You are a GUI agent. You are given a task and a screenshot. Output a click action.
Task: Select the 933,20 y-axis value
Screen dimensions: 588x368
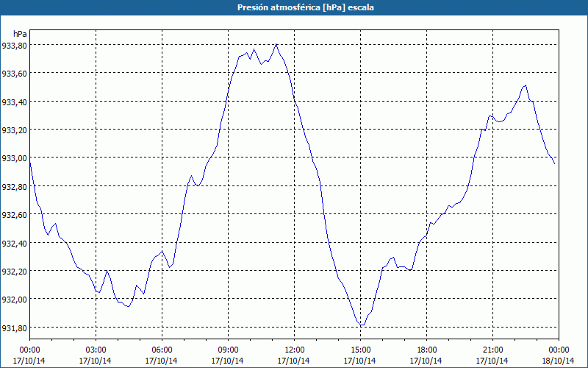tap(14, 130)
